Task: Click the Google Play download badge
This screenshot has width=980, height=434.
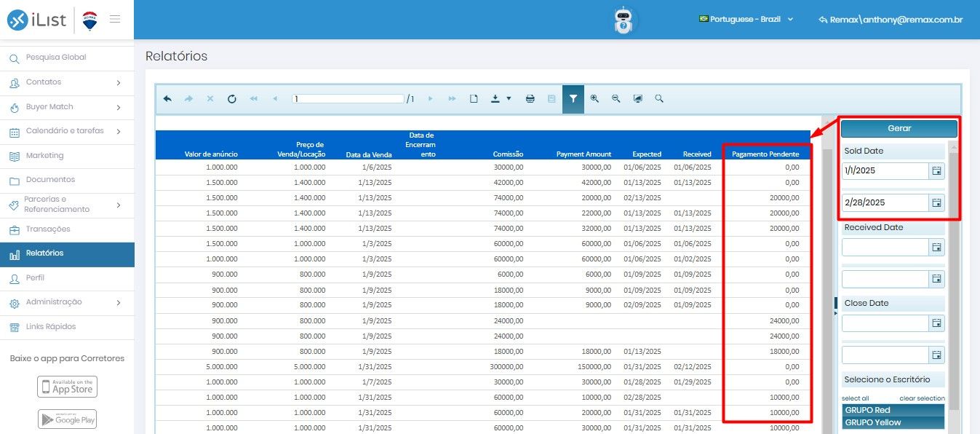Action: (67, 419)
